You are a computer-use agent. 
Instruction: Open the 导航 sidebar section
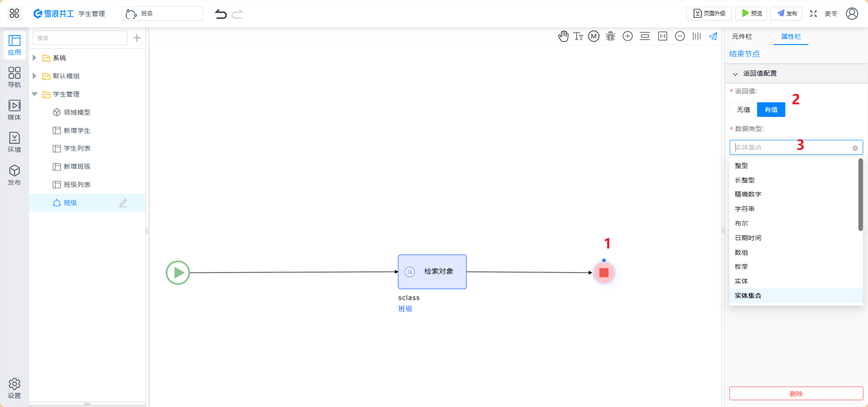[15, 77]
